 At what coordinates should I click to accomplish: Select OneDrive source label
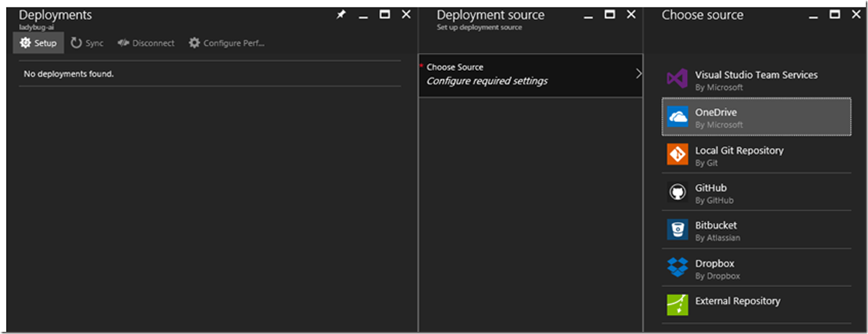(716, 112)
